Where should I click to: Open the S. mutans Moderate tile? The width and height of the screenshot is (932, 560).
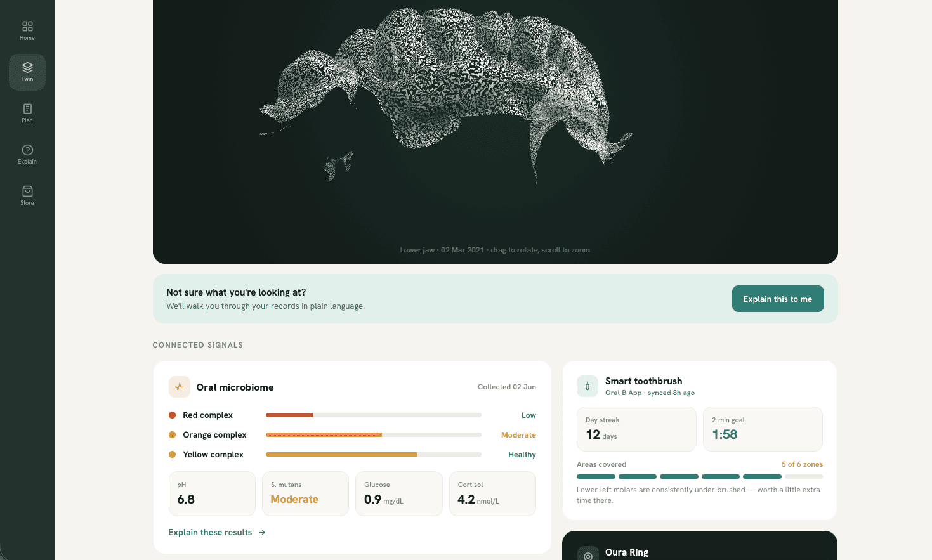[x=305, y=493]
